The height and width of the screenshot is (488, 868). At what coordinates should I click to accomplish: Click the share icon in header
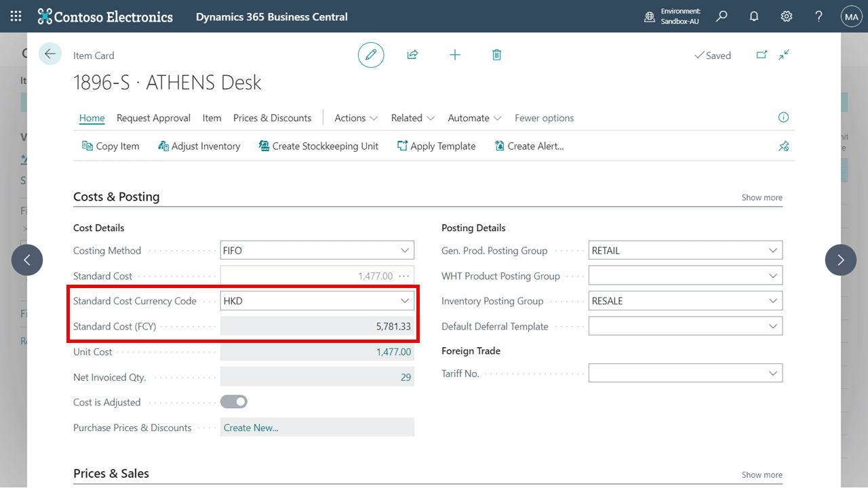(x=412, y=55)
